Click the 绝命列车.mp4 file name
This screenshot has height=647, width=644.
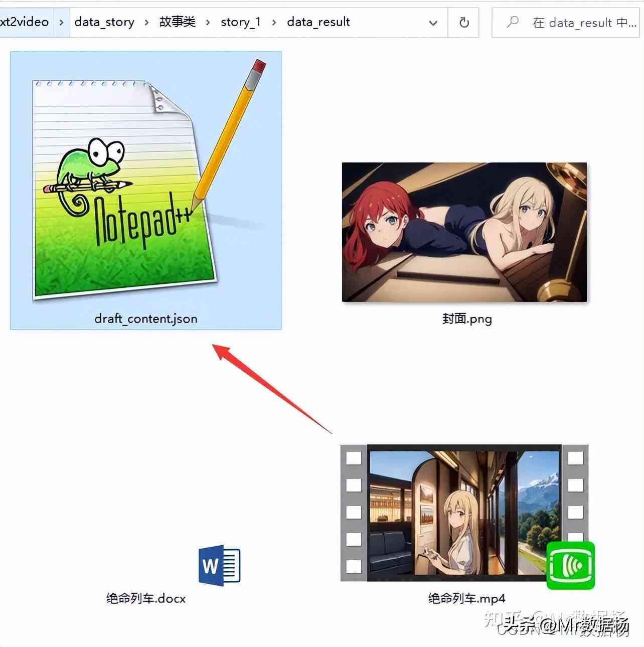pos(467,598)
